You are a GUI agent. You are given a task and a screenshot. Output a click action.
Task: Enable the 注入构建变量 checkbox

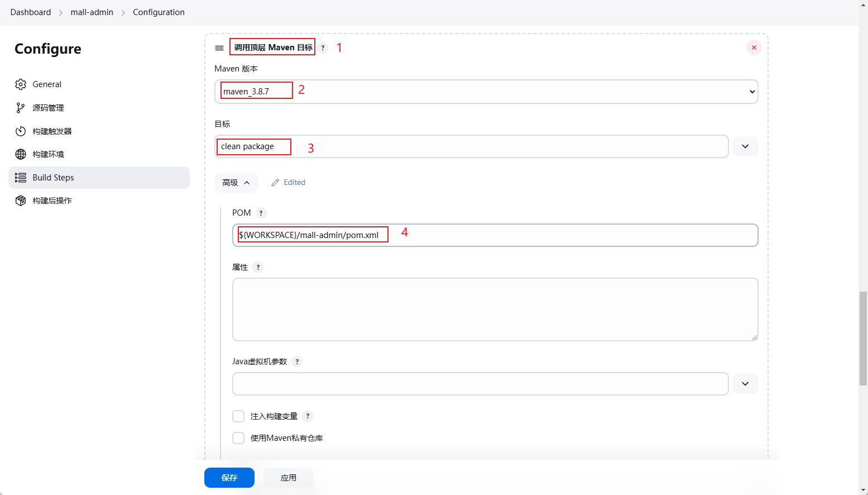tap(238, 416)
